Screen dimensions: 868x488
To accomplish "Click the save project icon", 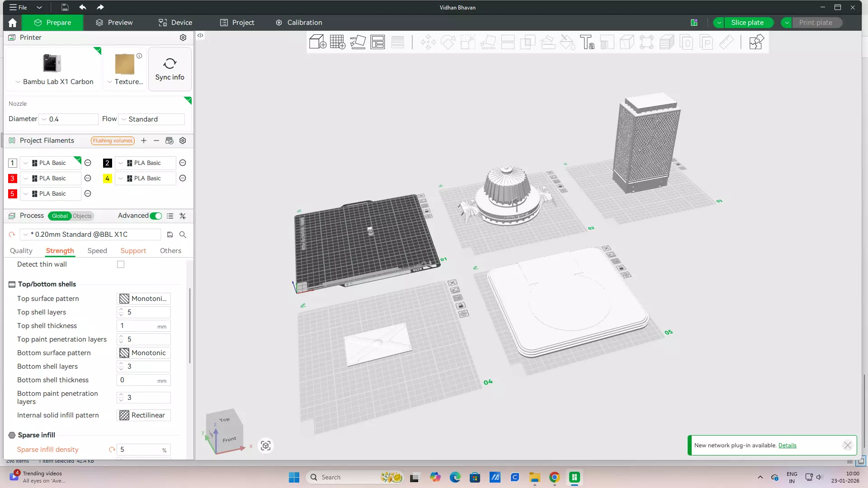I will [65, 7].
